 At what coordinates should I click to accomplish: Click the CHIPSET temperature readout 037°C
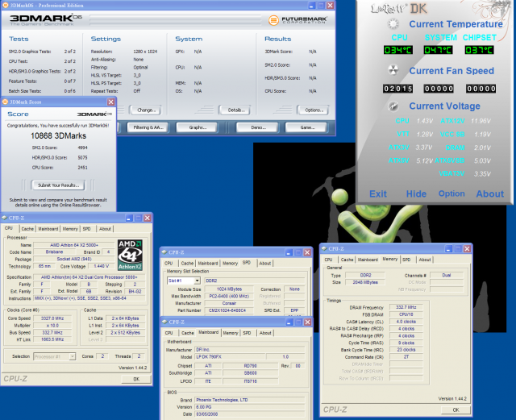(479, 50)
